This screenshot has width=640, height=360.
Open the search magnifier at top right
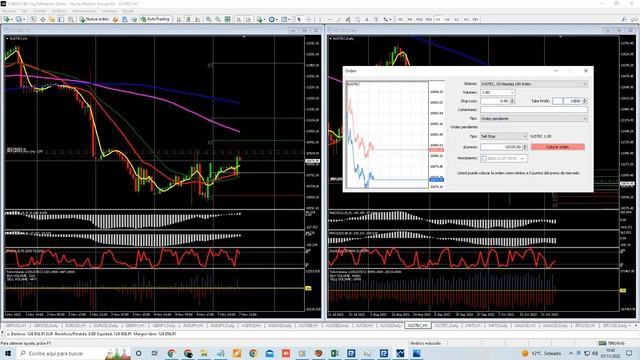coord(624,19)
